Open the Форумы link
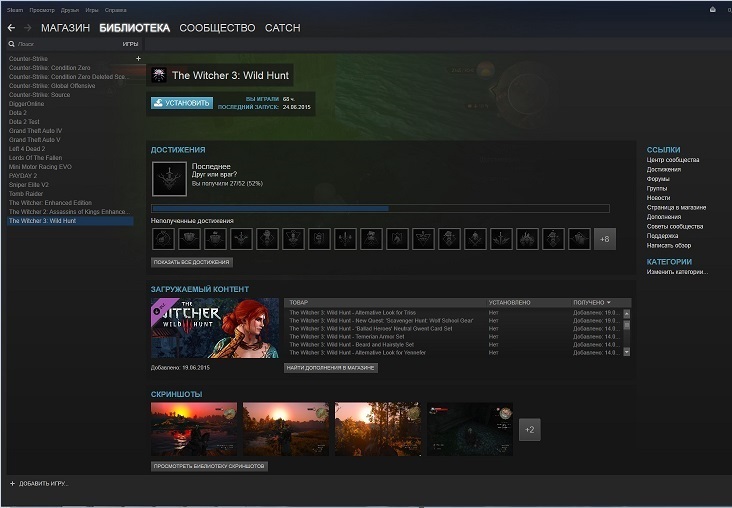732x508 pixels. (658, 179)
